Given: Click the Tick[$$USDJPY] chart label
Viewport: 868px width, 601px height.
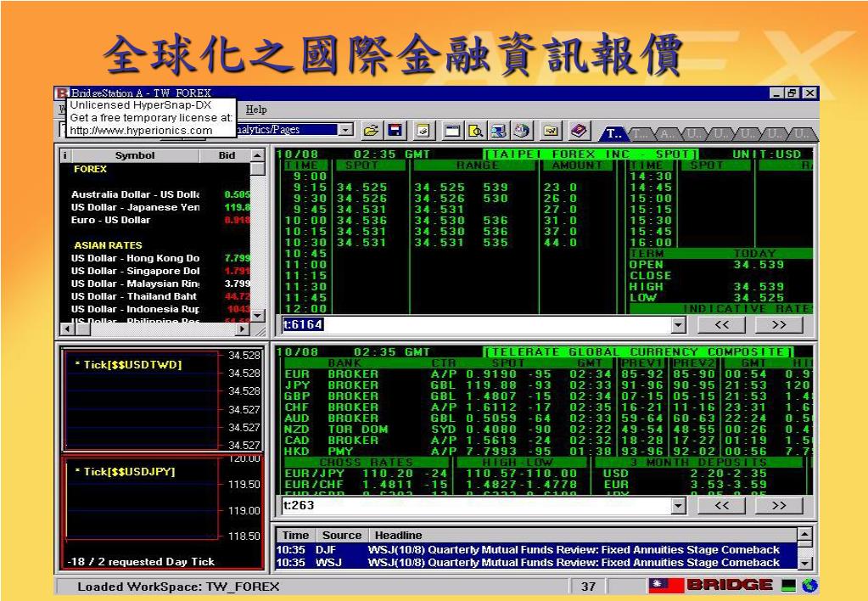Looking at the screenshot, I should [x=125, y=472].
